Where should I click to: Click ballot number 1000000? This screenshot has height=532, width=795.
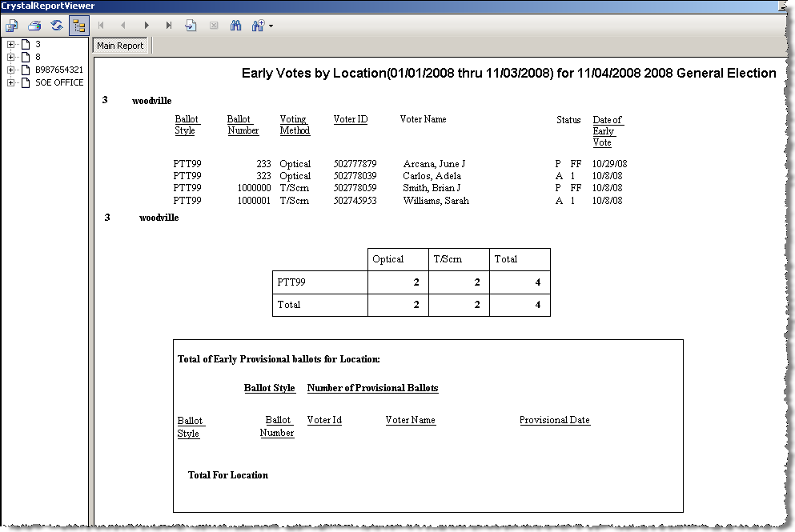(x=254, y=188)
